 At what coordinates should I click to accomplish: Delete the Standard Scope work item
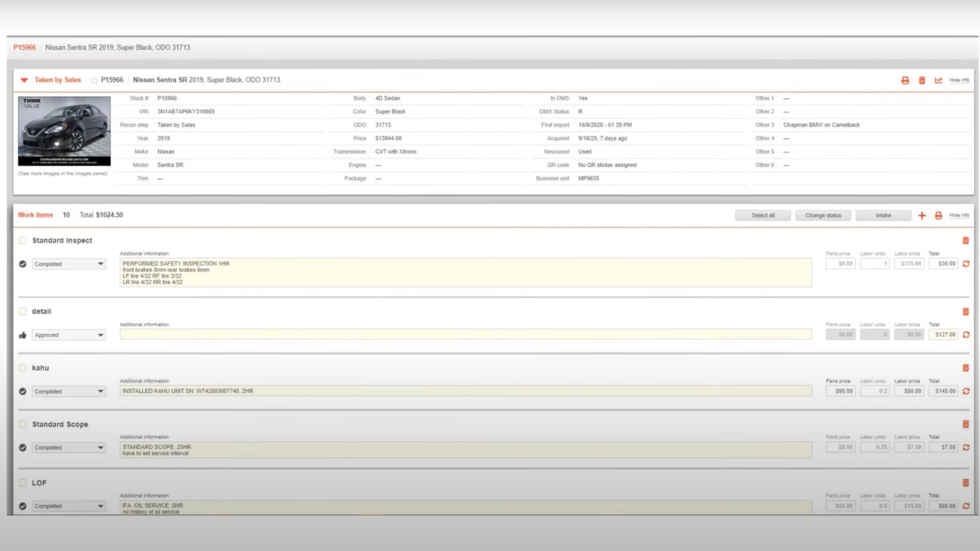point(966,424)
